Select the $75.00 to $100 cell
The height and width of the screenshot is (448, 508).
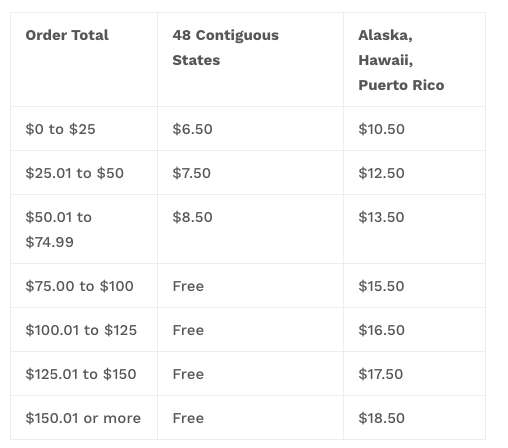click(x=79, y=286)
